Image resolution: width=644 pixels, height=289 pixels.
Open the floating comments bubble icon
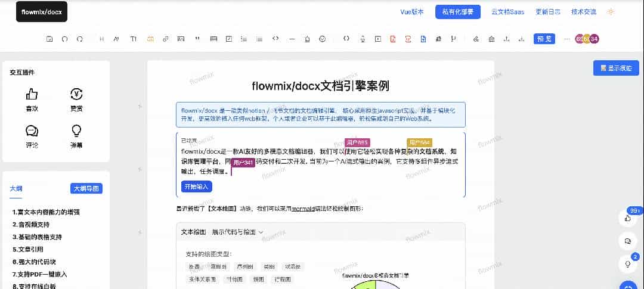[x=627, y=241]
